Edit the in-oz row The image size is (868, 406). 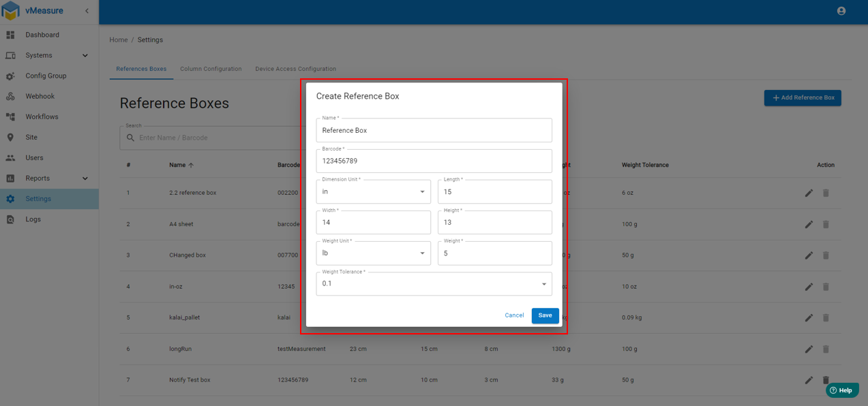coord(809,287)
